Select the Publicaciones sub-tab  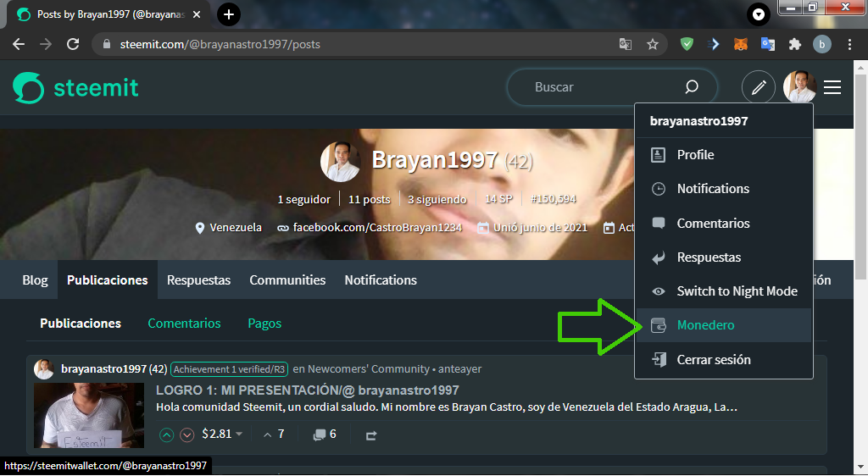tap(81, 324)
